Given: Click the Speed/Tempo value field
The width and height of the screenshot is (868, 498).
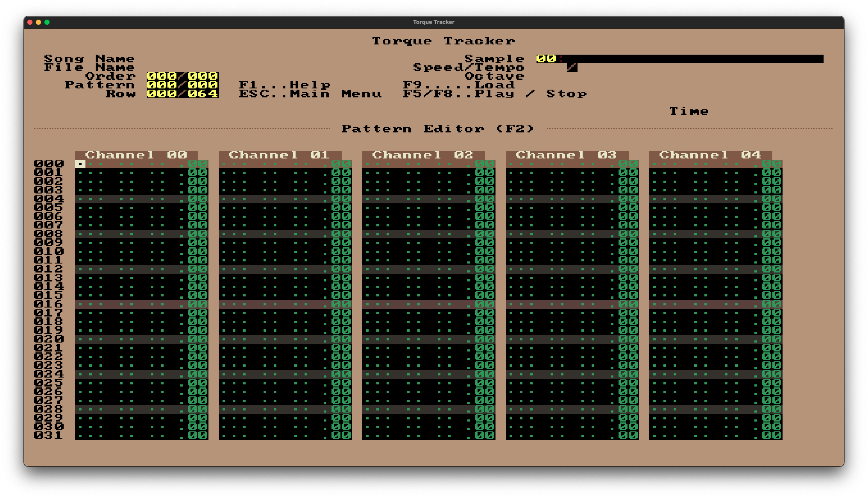Looking at the screenshot, I should point(572,67).
